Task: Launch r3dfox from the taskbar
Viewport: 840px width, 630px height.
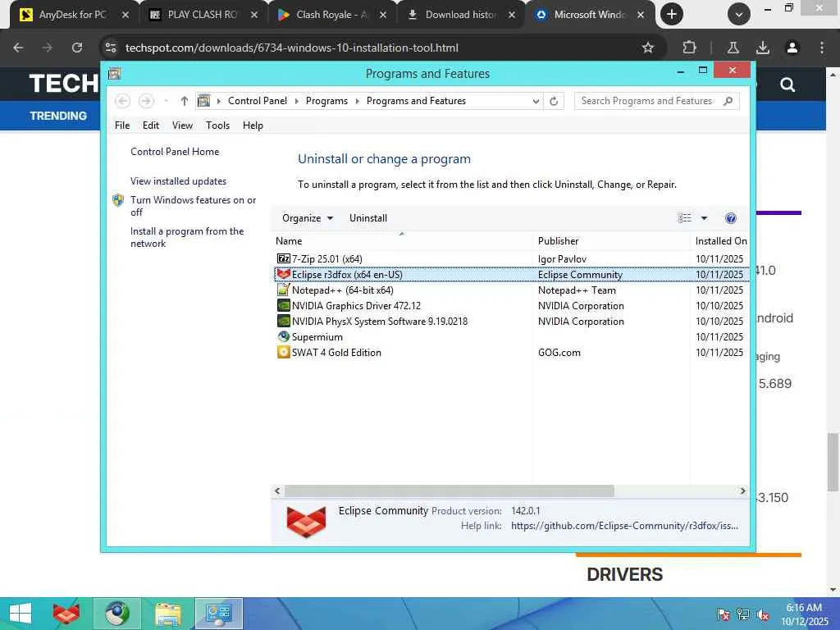Action: coord(66,614)
